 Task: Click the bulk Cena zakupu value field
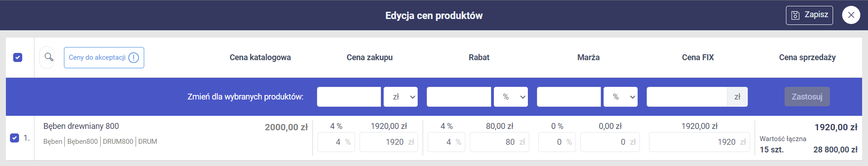click(349, 97)
